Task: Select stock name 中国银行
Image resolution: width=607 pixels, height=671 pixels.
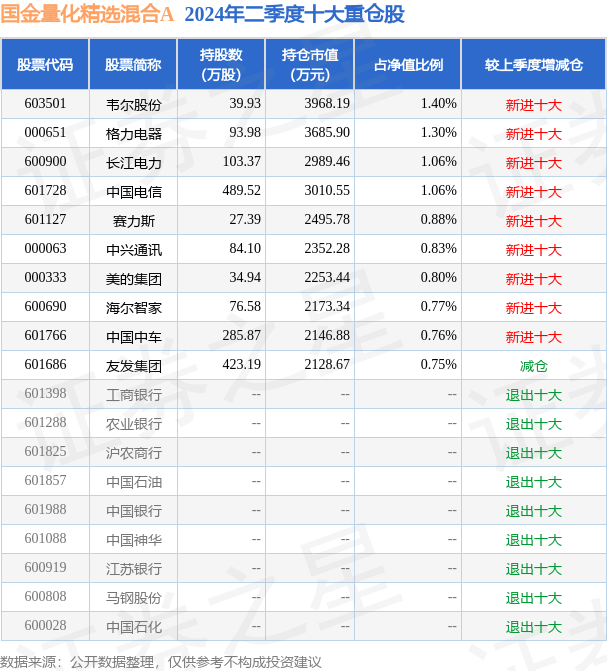Action: point(134,511)
